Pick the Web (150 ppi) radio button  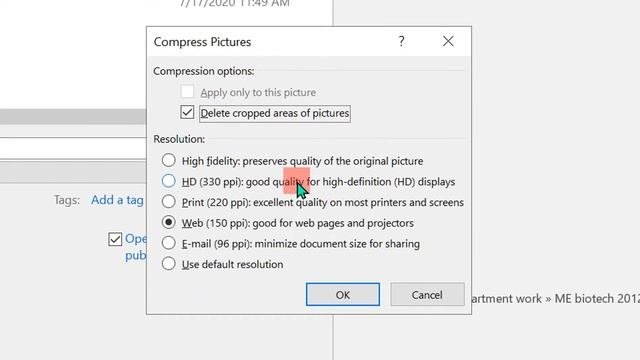click(x=169, y=222)
